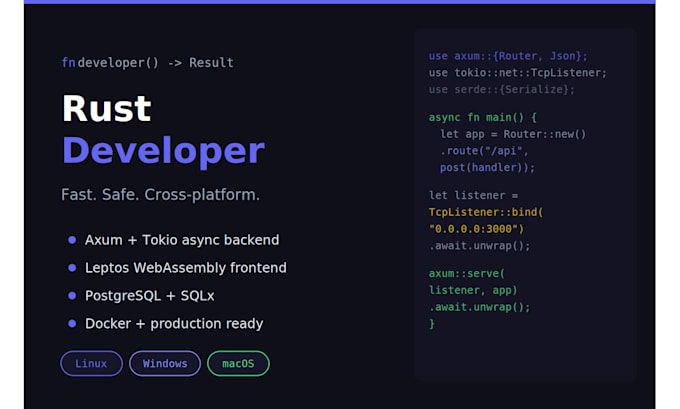This screenshot has width=680, height=409.
Task: Click "fn developer() -> Result" text
Action: pos(147,63)
